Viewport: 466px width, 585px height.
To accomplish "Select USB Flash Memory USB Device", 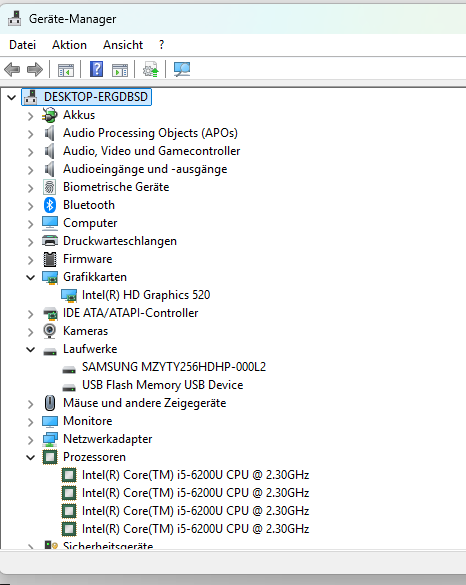I will (x=162, y=385).
